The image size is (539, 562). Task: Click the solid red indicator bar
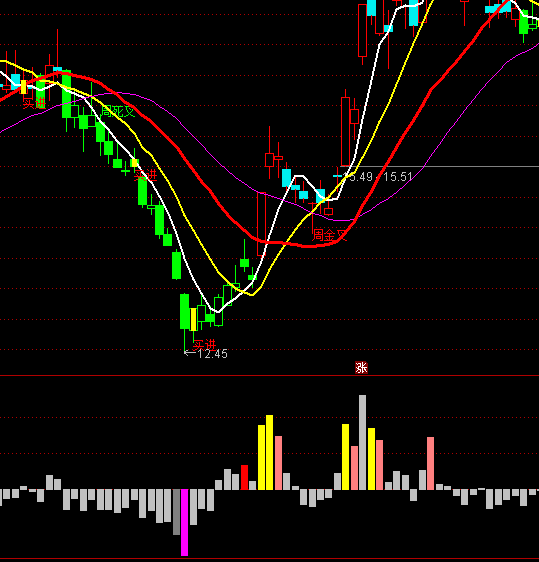[244, 477]
